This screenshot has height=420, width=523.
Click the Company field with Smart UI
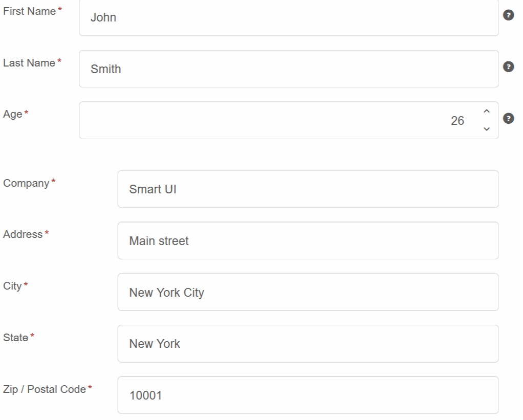(308, 189)
